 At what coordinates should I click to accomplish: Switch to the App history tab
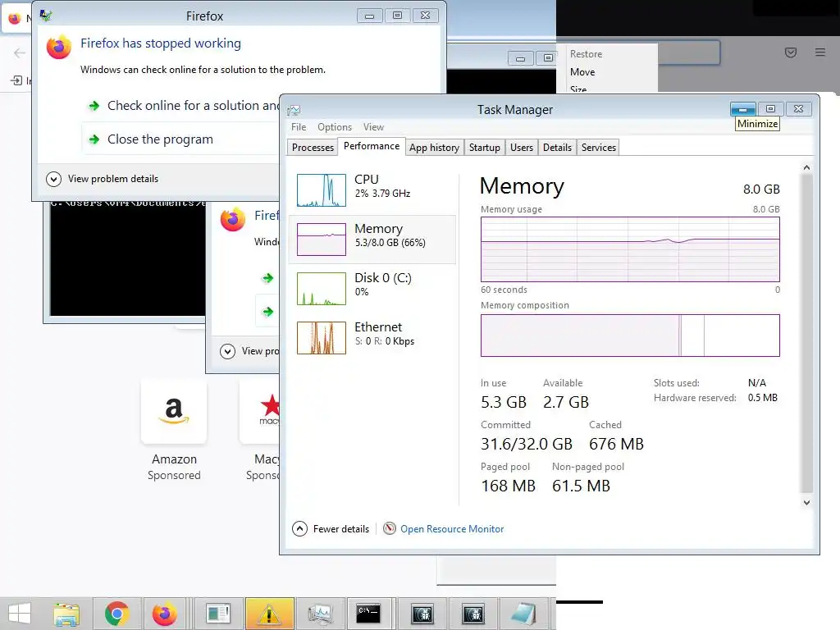pos(434,148)
